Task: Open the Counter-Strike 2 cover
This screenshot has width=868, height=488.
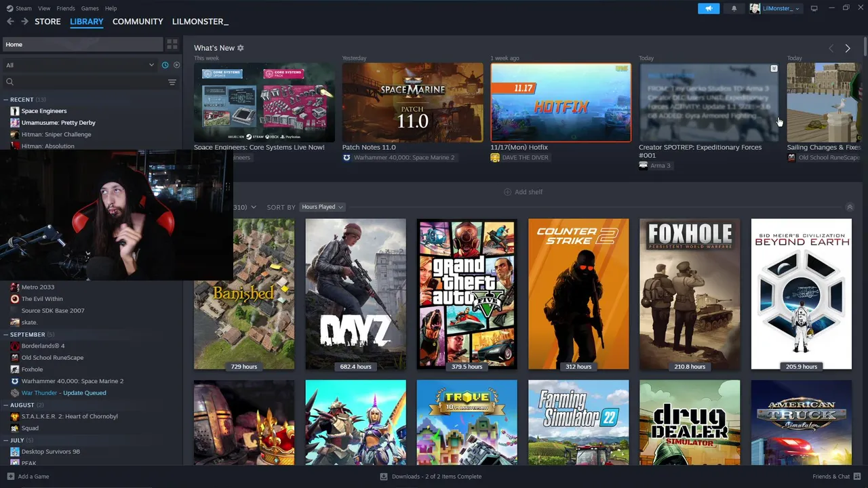Action: [x=578, y=294]
